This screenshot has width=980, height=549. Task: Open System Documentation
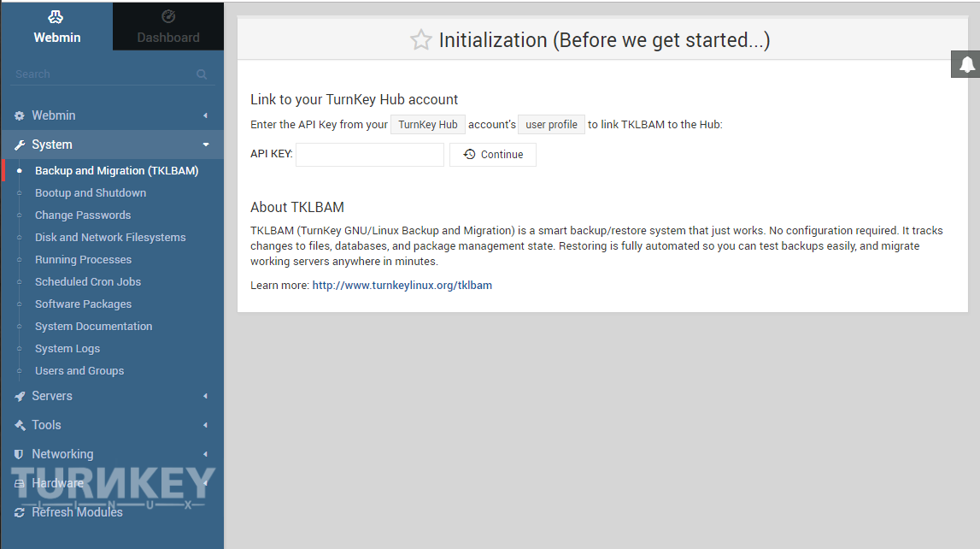pyautogui.click(x=93, y=327)
